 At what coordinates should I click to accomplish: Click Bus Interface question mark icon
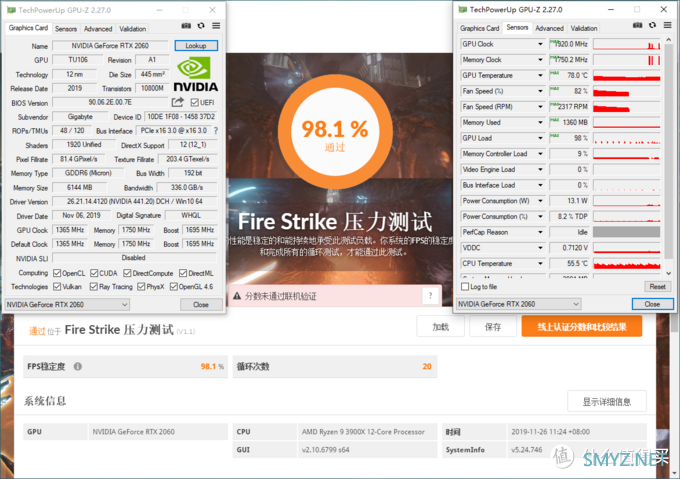216,130
